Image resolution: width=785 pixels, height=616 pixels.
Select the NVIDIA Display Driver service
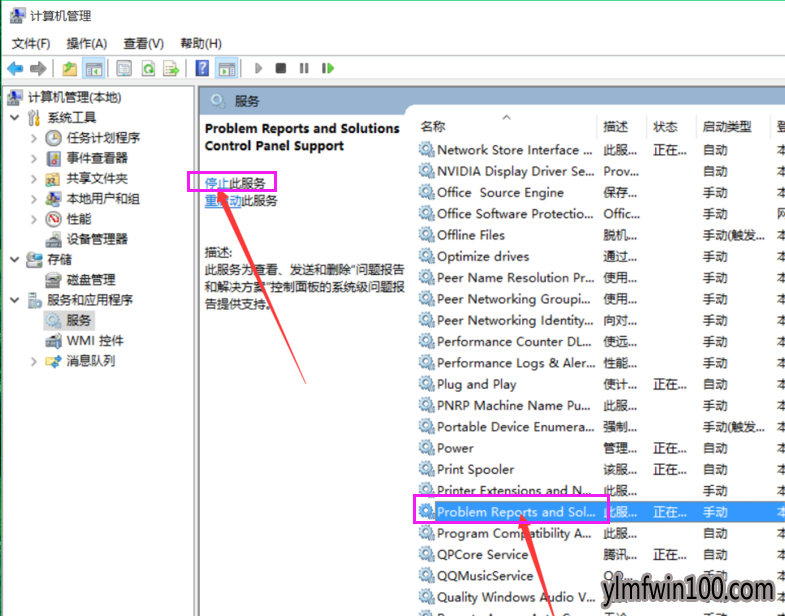[516, 171]
